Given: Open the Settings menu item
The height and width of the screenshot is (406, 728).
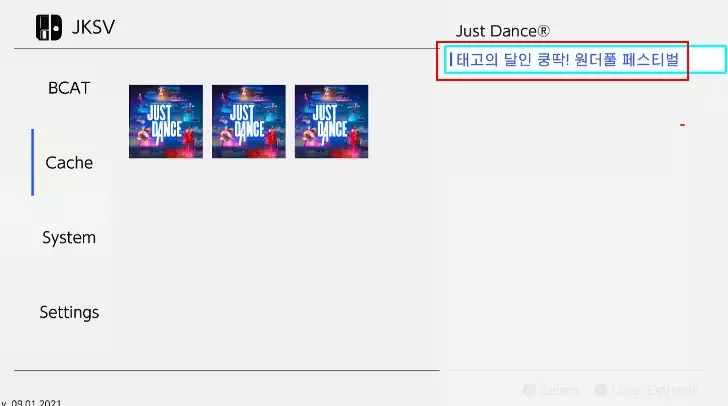Looking at the screenshot, I should [x=69, y=312].
